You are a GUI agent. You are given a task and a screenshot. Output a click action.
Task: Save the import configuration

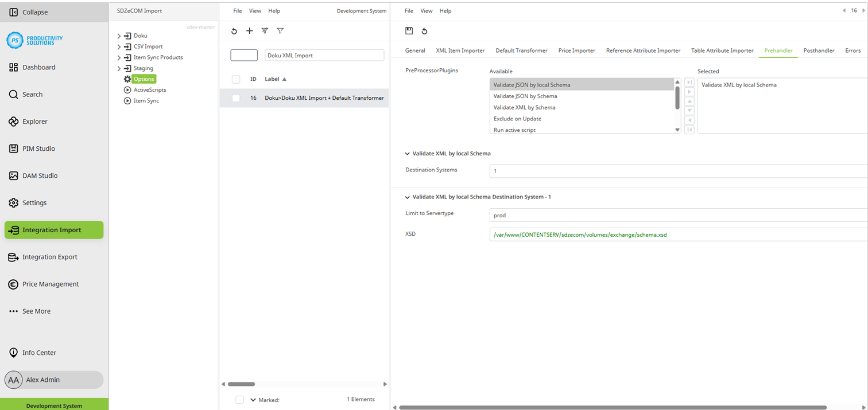tap(409, 31)
